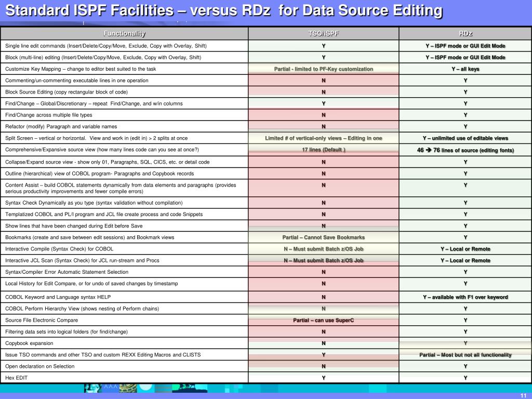
Task: Click 'COBOL Perform Hierarchy View' row text
Action: tap(82, 309)
